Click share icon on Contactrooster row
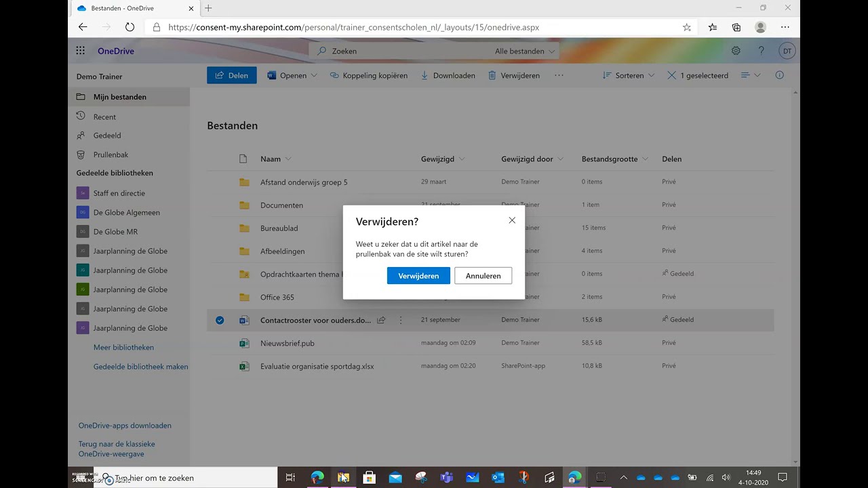 [x=381, y=320]
